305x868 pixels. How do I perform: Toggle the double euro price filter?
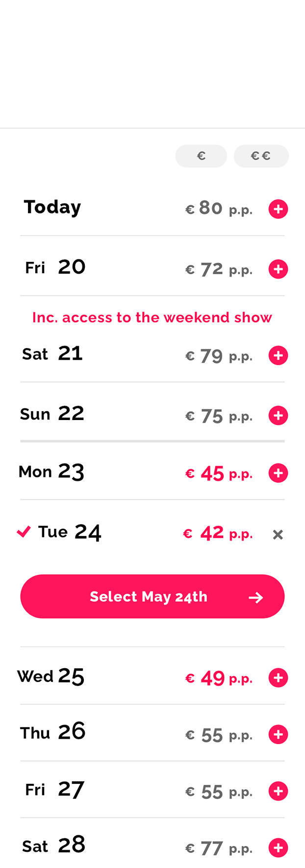[261, 156]
